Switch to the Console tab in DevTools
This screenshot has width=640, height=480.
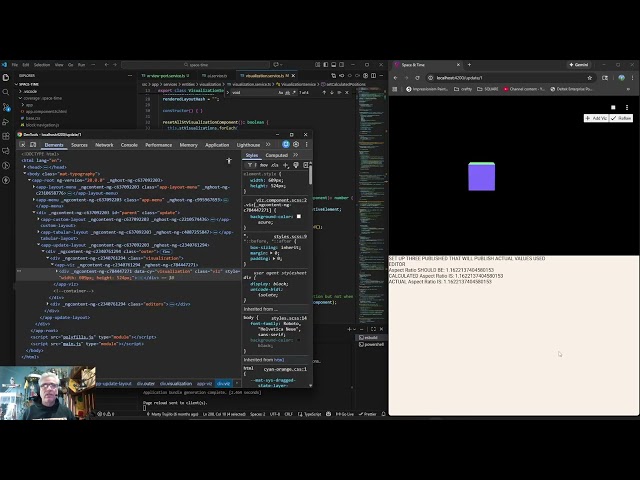click(x=129, y=145)
